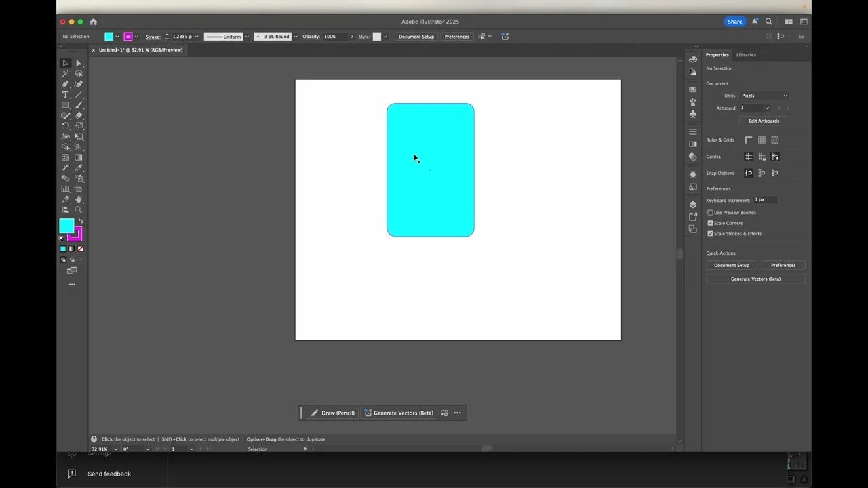Open the Units dropdown showing Pixels
This screenshot has width=868, height=488.
[x=764, y=96]
